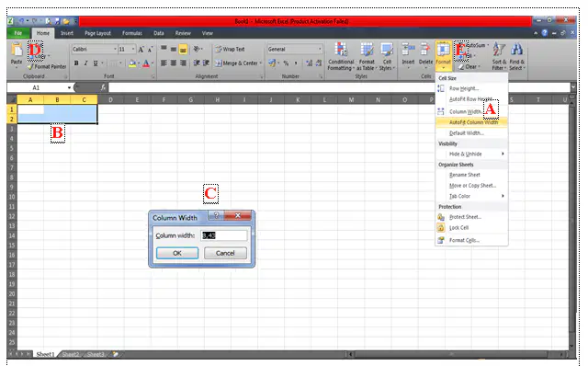Shrink font size with smaller A icon
The height and width of the screenshot is (366, 588).
(150, 49)
